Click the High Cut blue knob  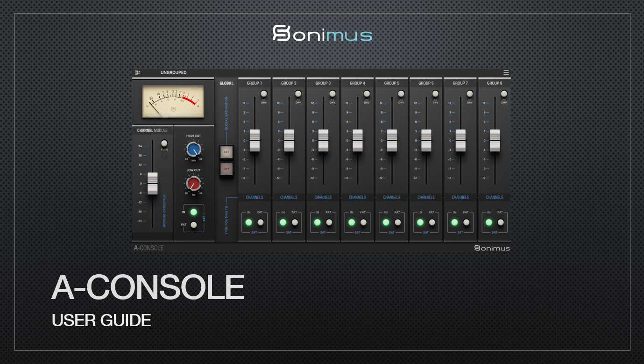[193, 150]
